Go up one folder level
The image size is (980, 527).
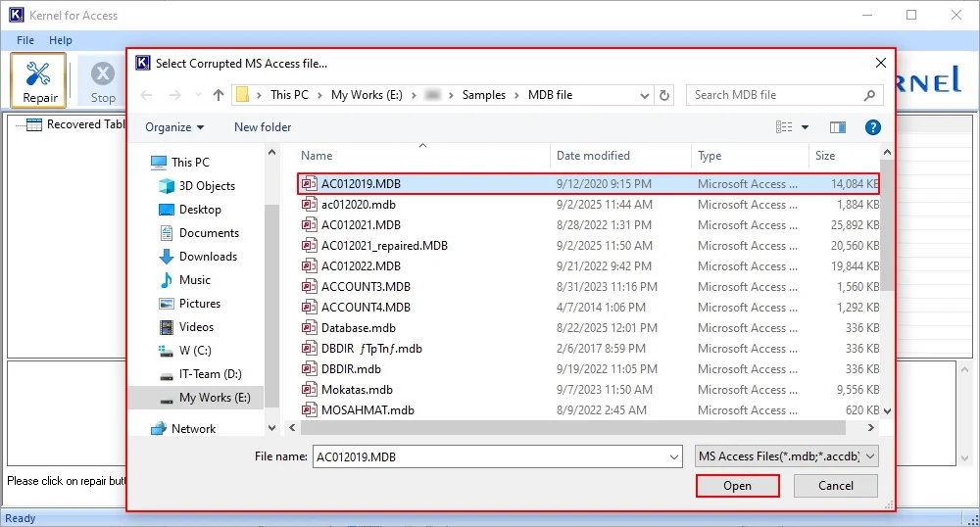click(x=219, y=95)
